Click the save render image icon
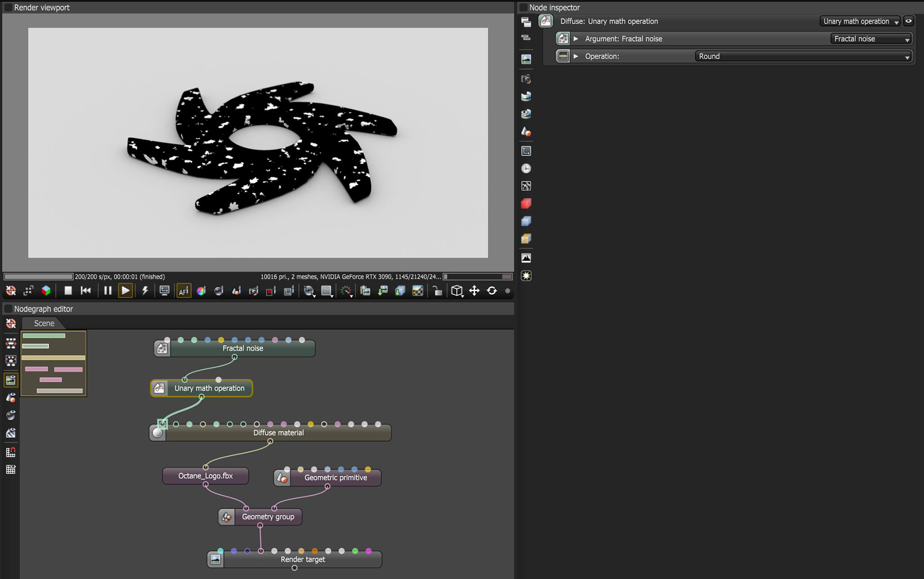 click(383, 291)
